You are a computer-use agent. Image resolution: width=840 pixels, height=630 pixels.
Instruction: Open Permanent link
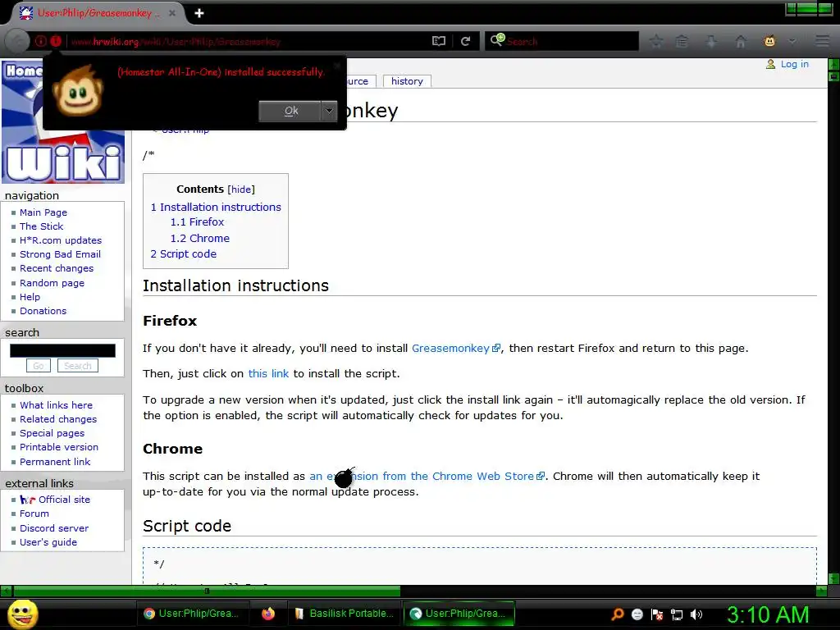click(x=55, y=462)
